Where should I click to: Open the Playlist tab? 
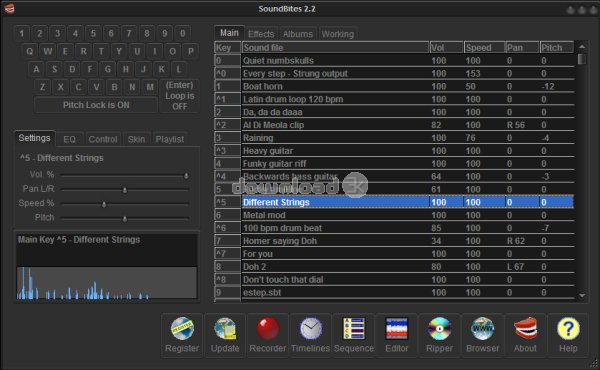(170, 139)
